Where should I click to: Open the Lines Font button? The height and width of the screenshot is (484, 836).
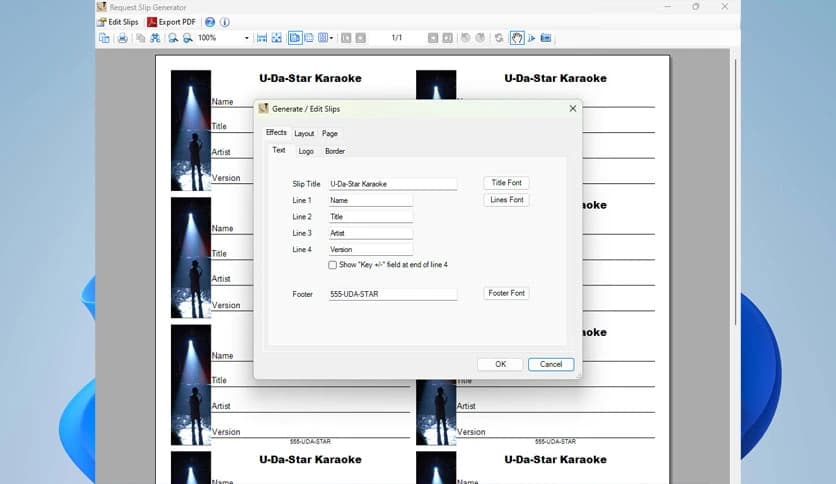tap(507, 200)
